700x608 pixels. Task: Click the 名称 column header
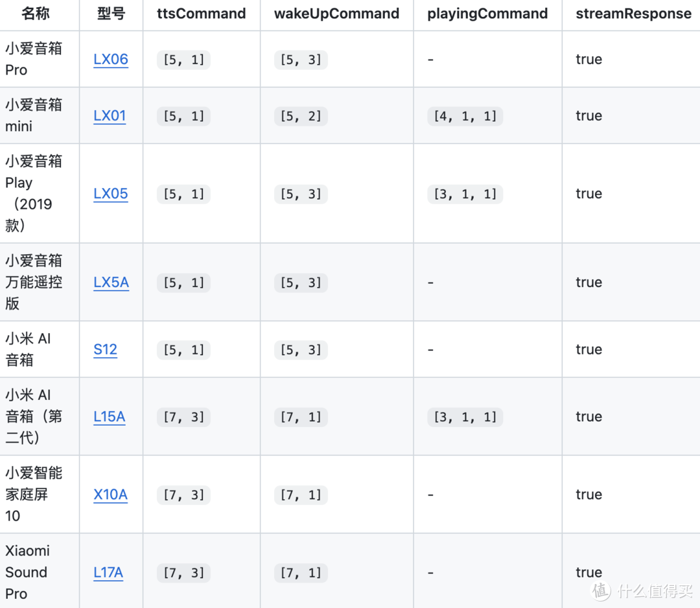[36, 14]
